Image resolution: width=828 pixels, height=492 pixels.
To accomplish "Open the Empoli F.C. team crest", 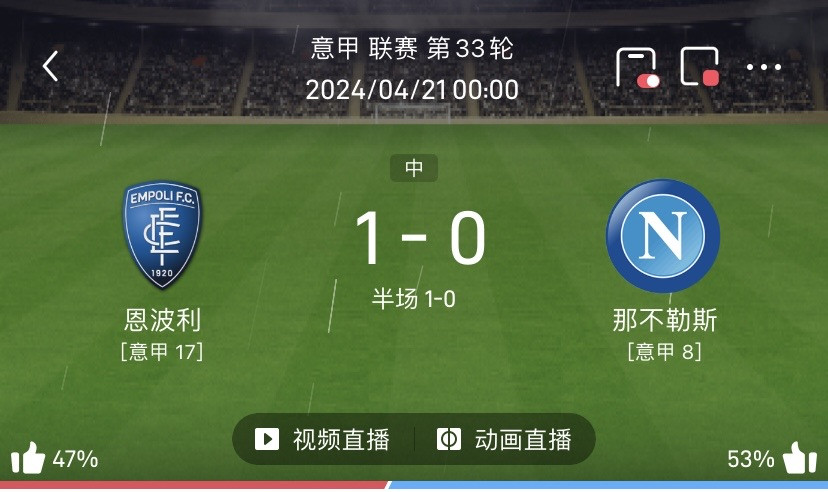I will pyautogui.click(x=162, y=235).
